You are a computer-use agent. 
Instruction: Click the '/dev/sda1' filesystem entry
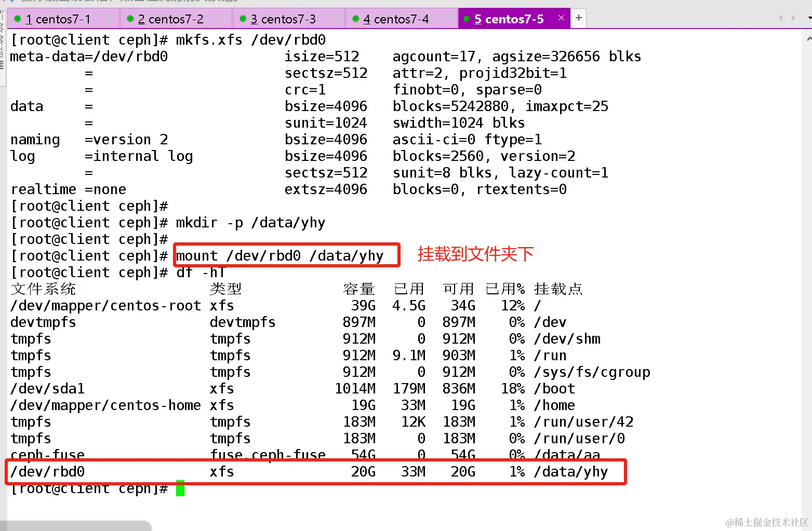pos(47,389)
